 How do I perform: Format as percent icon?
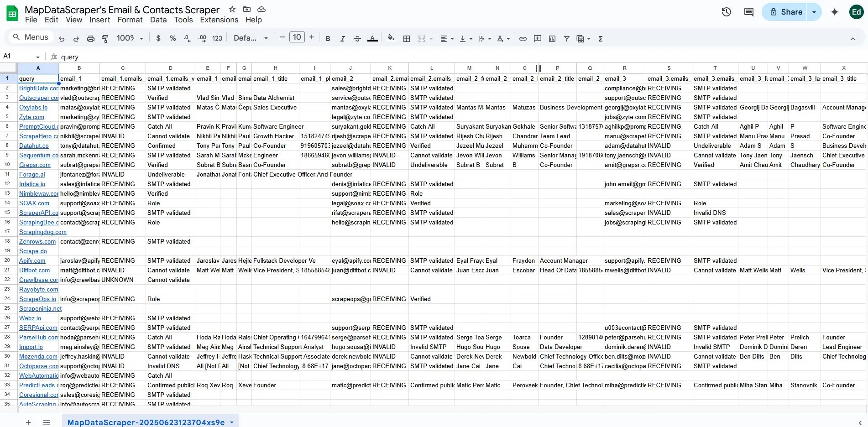[173, 38]
